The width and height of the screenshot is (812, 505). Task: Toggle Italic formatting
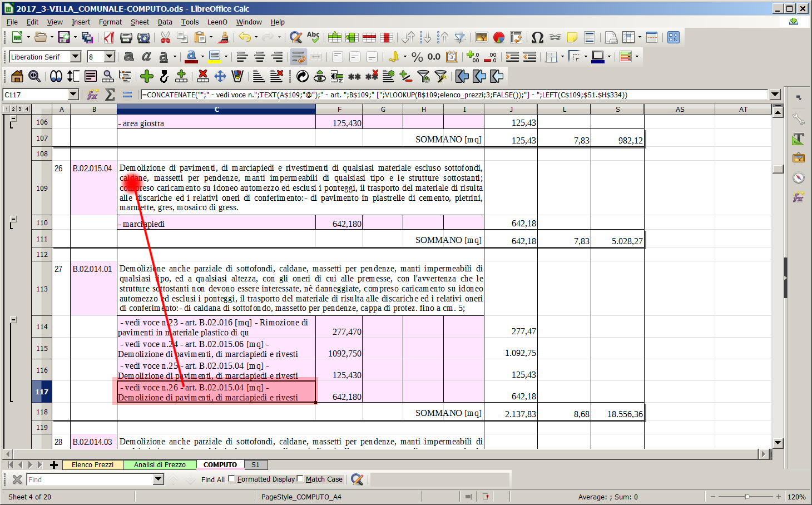(146, 57)
